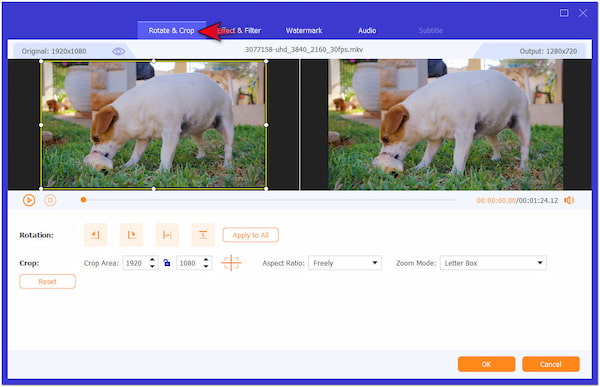Cancel the editing dialog

pos(551,364)
